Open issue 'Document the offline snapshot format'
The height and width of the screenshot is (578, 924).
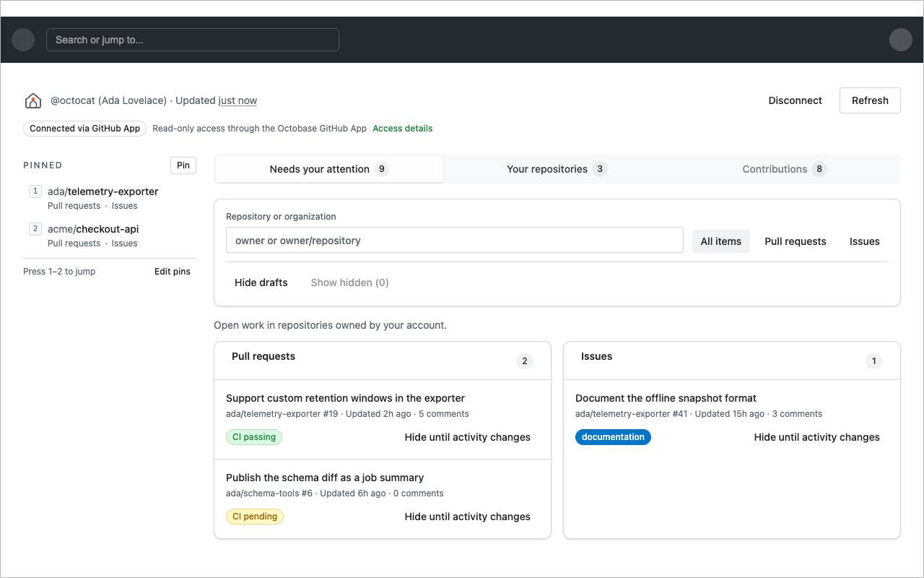[666, 398]
